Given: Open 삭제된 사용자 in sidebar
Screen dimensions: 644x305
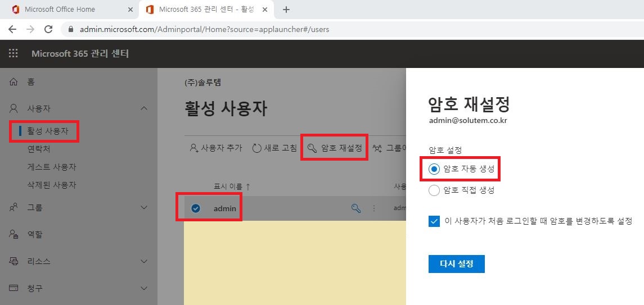Looking at the screenshot, I should pyautogui.click(x=52, y=185).
